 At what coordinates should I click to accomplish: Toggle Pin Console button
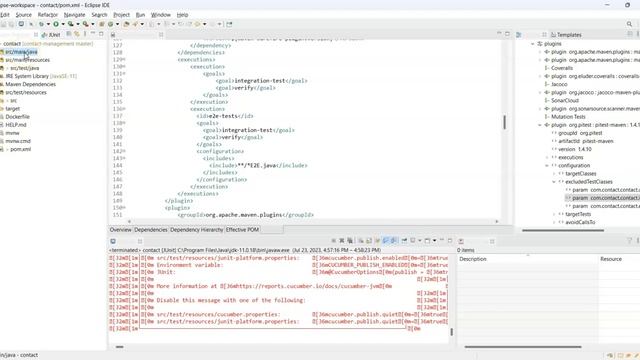click(x=404, y=241)
